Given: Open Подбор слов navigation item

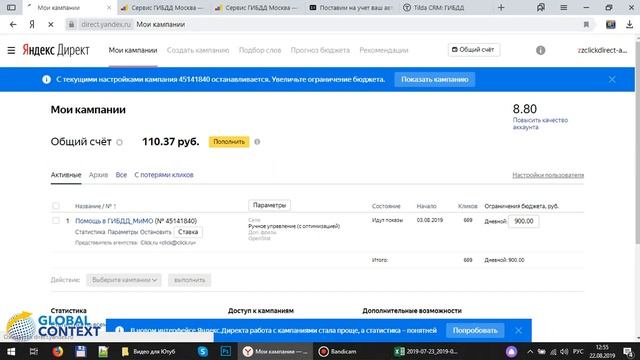Looking at the screenshot, I should 260,50.
